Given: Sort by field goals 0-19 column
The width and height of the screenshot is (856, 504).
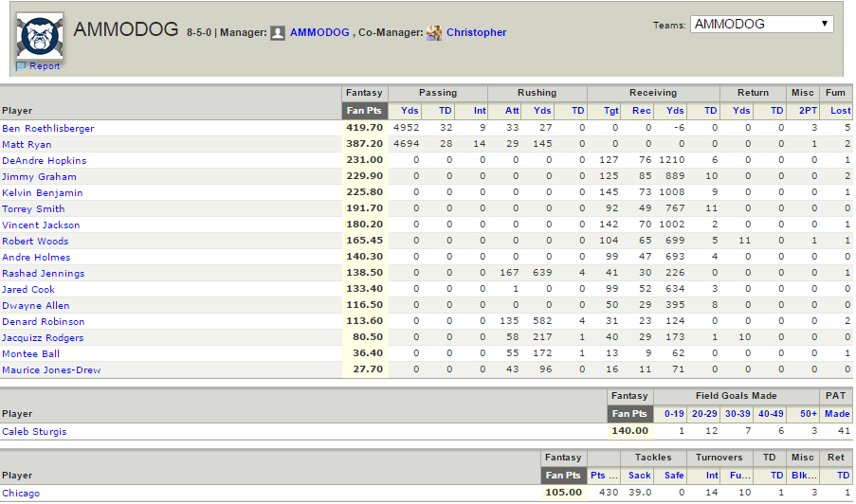Looking at the screenshot, I should tap(674, 414).
